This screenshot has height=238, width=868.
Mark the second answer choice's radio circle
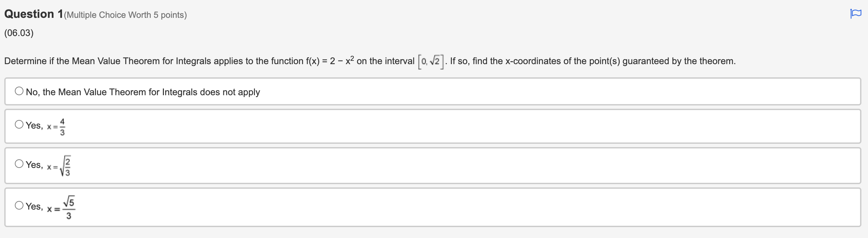click(x=19, y=125)
